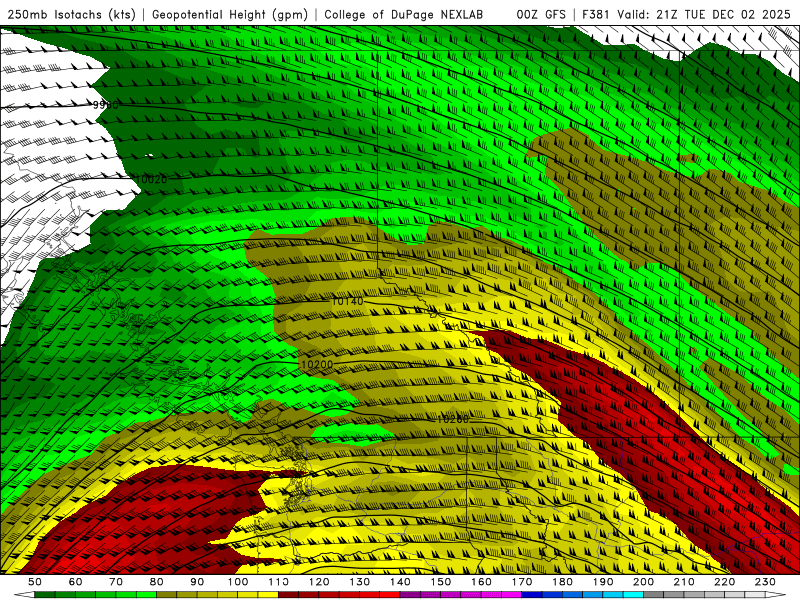Click the 9960 height contour label
The height and width of the screenshot is (600, 800).
click(x=106, y=105)
